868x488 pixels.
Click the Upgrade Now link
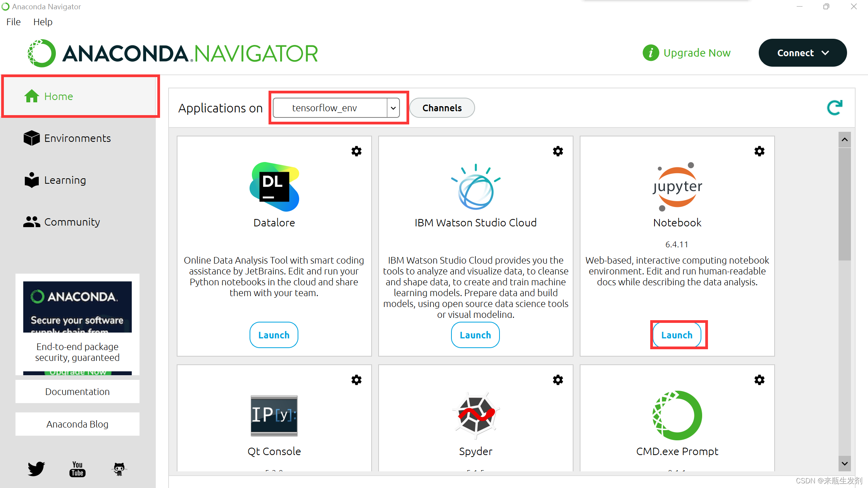coord(696,53)
